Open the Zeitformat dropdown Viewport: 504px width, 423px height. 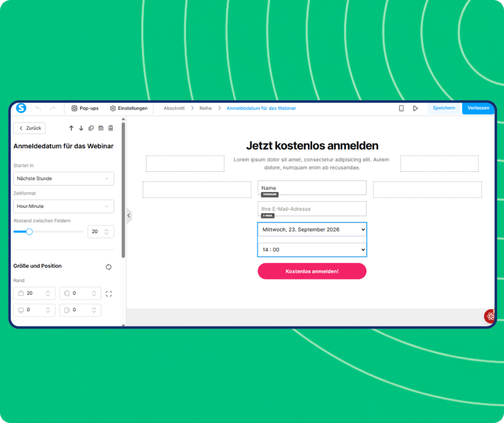point(64,206)
